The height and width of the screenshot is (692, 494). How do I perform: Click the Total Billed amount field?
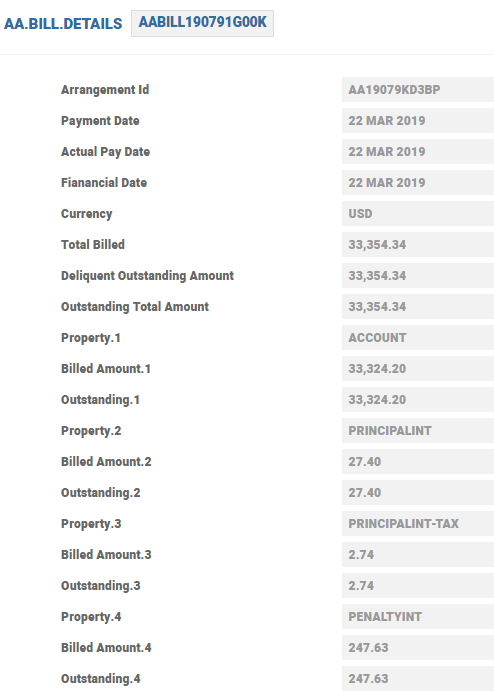418,244
